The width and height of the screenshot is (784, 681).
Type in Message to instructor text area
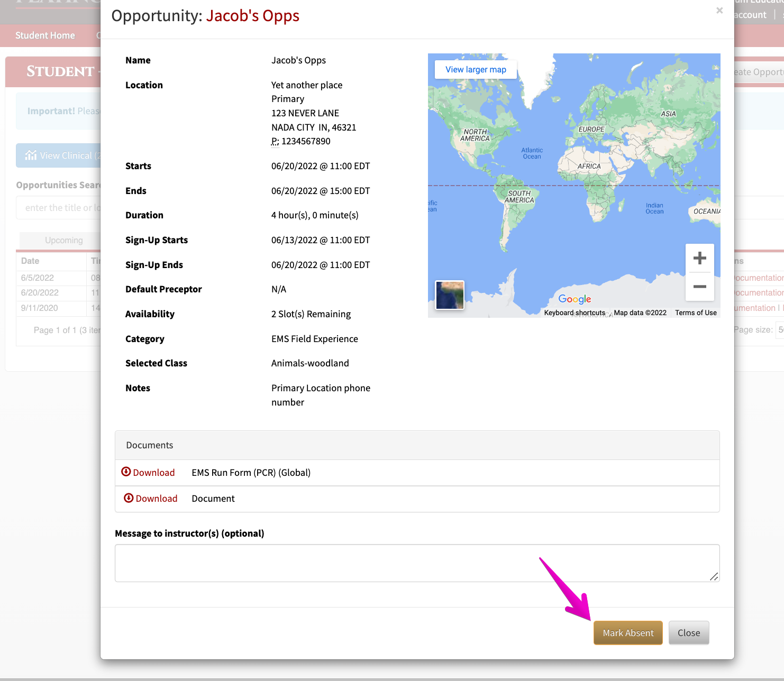click(x=416, y=563)
